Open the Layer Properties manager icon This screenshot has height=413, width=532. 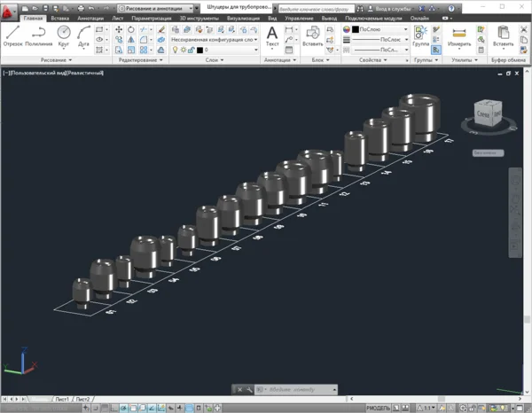click(176, 29)
